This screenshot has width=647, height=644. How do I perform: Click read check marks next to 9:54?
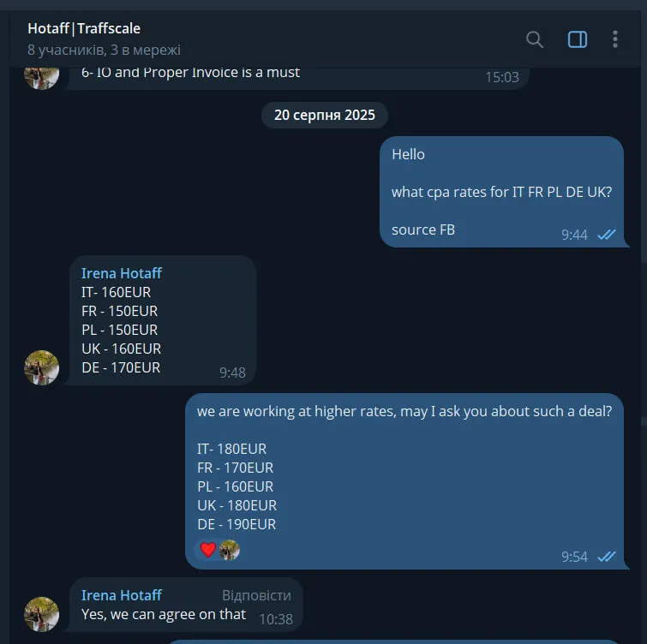point(607,557)
